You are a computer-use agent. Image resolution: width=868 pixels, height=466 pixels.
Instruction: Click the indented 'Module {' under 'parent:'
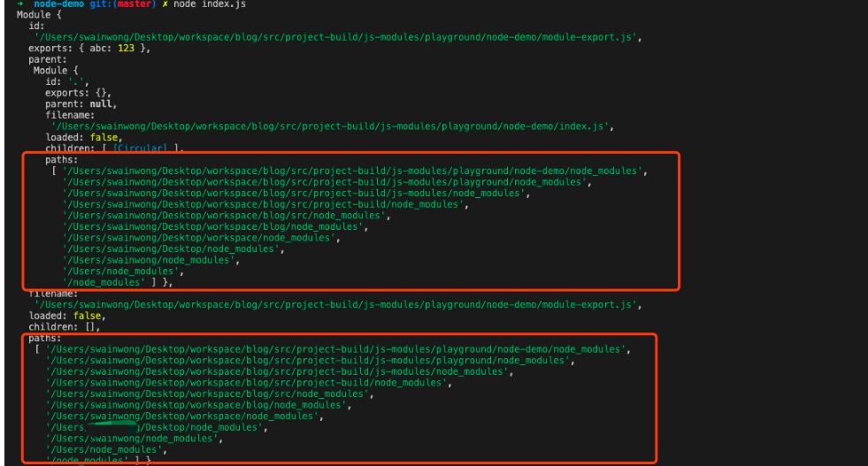(56, 70)
